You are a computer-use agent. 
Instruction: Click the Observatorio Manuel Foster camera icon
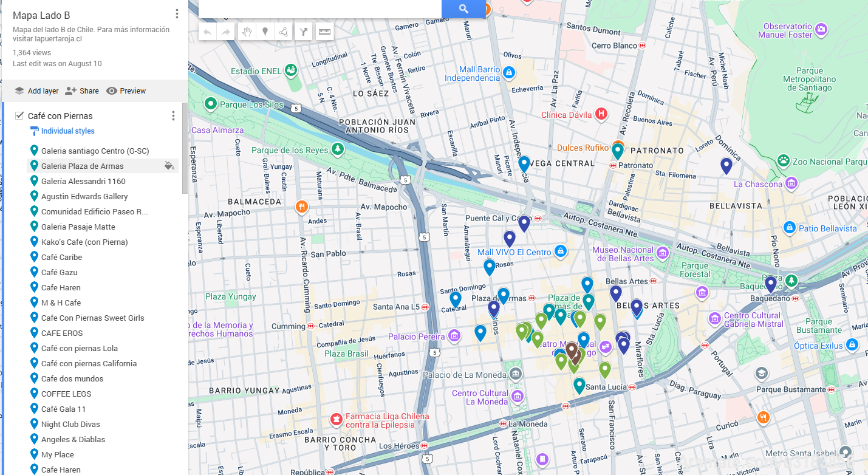[821, 29]
